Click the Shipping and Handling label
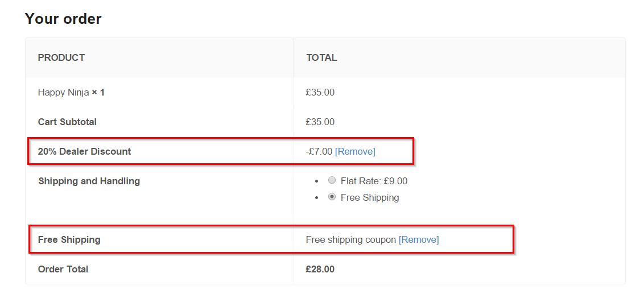This screenshot has height=298, width=644. (x=89, y=181)
